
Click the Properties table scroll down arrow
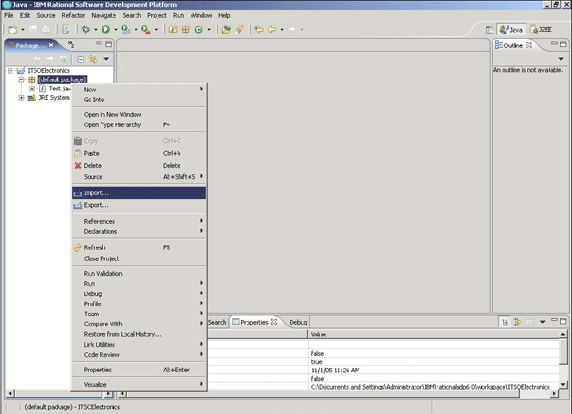(x=563, y=384)
